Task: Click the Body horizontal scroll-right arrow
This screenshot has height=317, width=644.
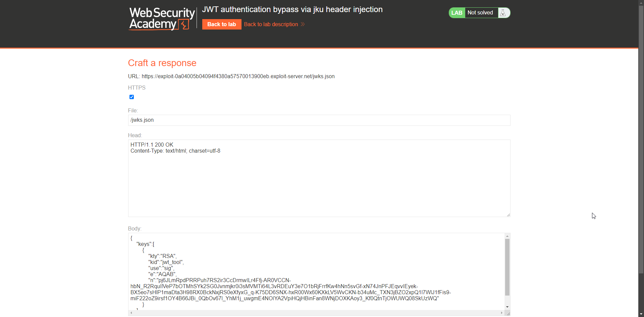Action: click(502, 313)
